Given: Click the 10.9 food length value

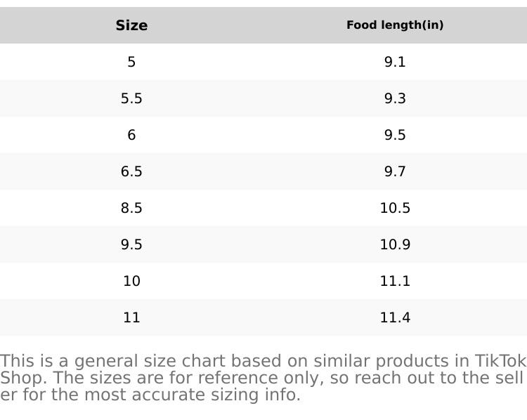Looking at the screenshot, I should (395, 244).
